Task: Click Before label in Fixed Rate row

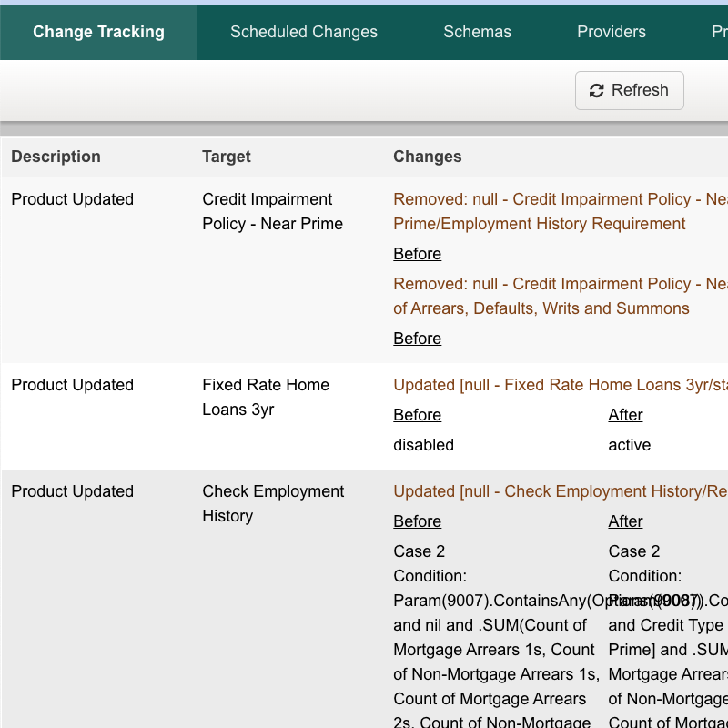Action: click(417, 415)
